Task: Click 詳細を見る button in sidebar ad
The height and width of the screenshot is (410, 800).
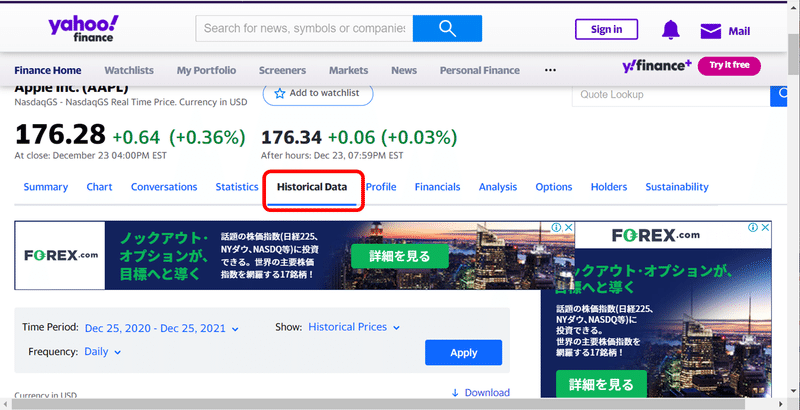Action: point(601,384)
